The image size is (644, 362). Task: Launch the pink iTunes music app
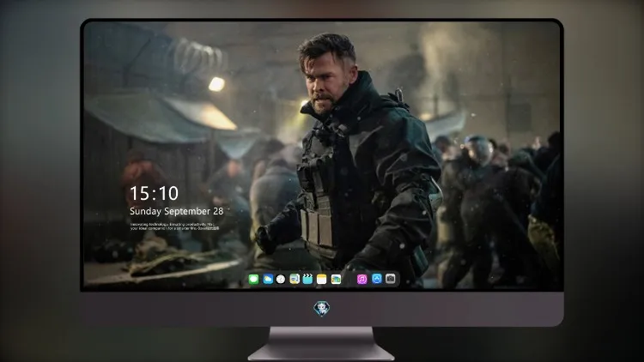coord(361,280)
